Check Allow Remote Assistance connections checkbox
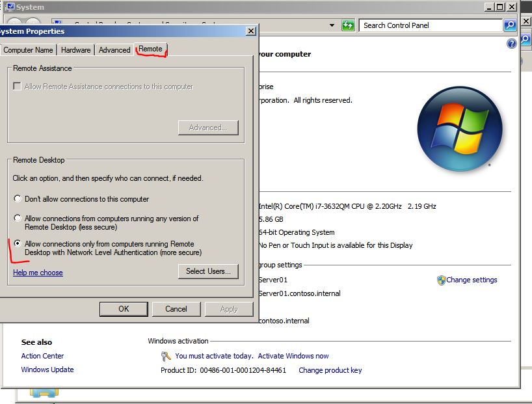Viewport: 532px width, 404px height. [x=17, y=86]
